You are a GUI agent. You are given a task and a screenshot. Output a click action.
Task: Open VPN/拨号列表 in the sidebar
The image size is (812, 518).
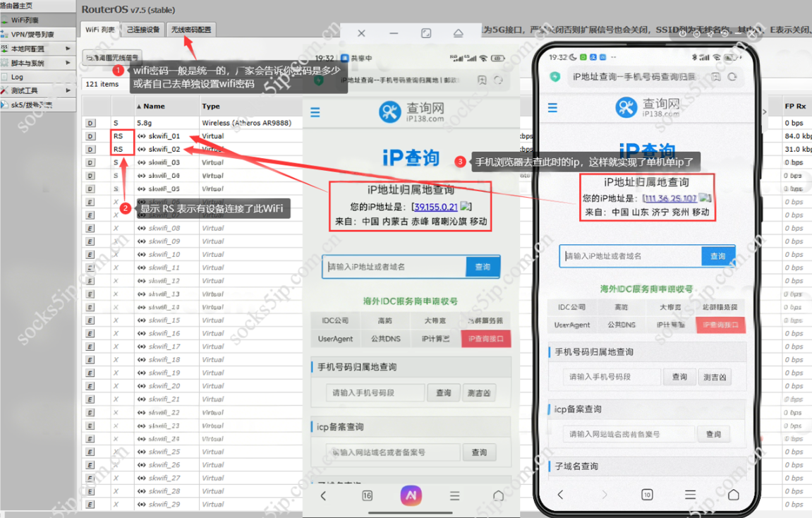[x=32, y=34]
